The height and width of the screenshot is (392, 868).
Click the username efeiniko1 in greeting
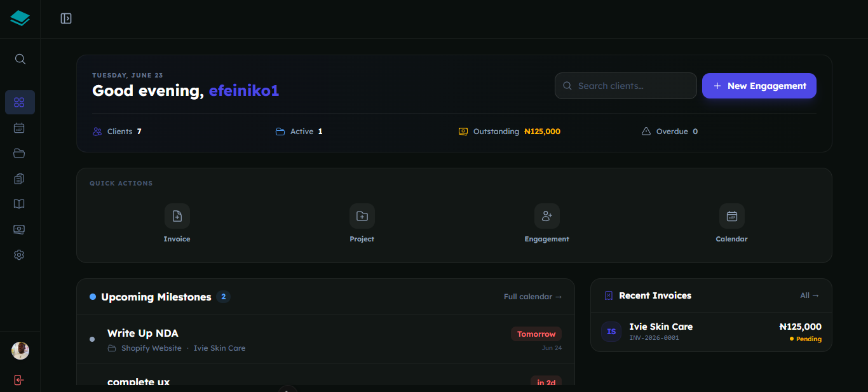point(244,91)
